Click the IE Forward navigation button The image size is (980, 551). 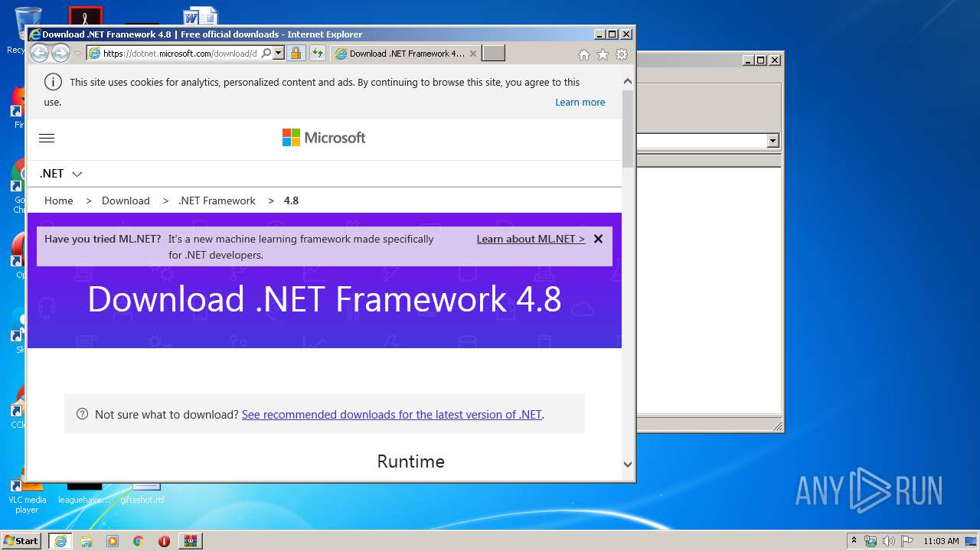[60, 54]
